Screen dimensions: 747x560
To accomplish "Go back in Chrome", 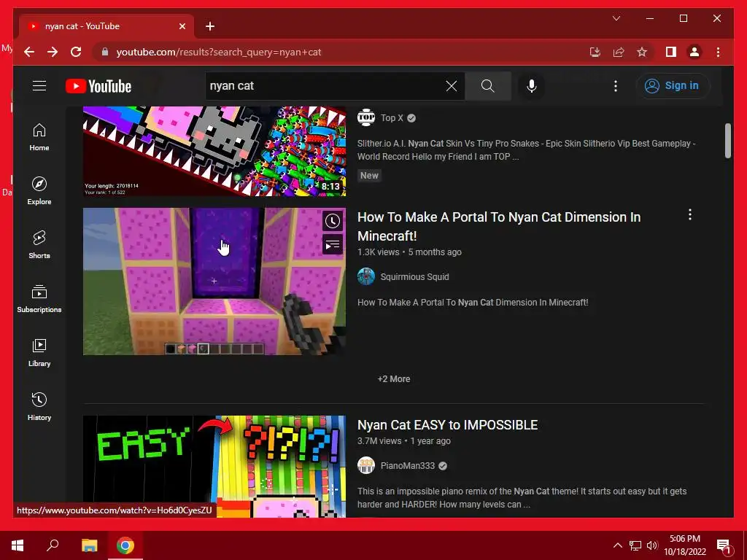I will 29,52.
